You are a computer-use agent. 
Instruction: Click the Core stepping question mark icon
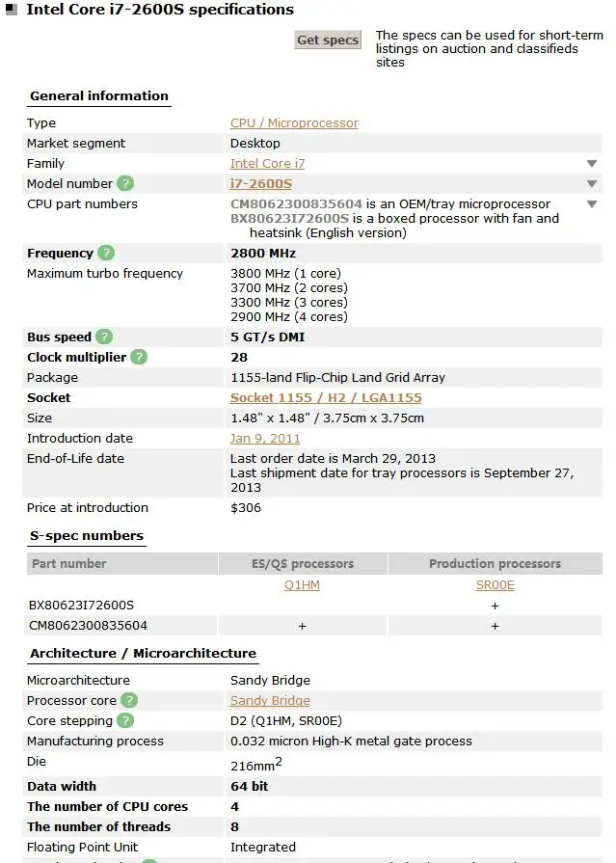(x=125, y=720)
